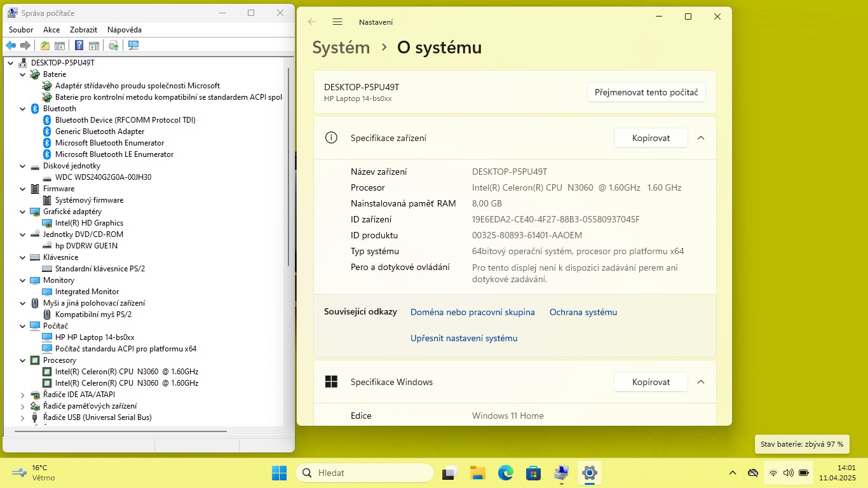Show hidden tray icons chevron
Viewport: 868px width, 488px height.
pos(733,473)
